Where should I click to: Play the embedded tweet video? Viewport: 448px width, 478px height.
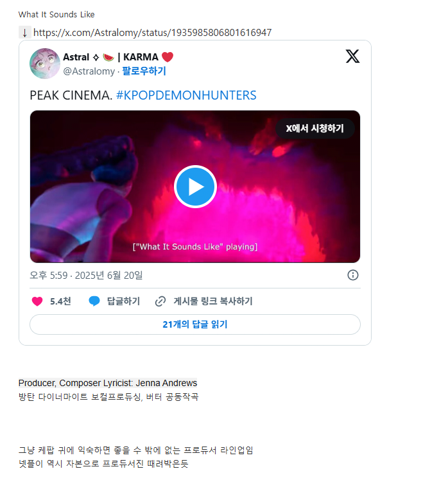tap(195, 186)
